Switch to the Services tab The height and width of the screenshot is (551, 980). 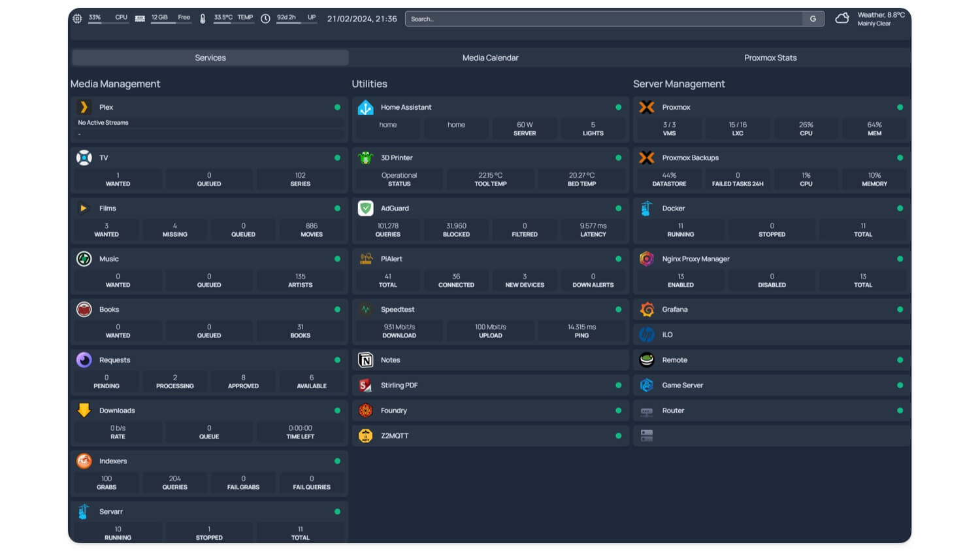[x=210, y=58]
